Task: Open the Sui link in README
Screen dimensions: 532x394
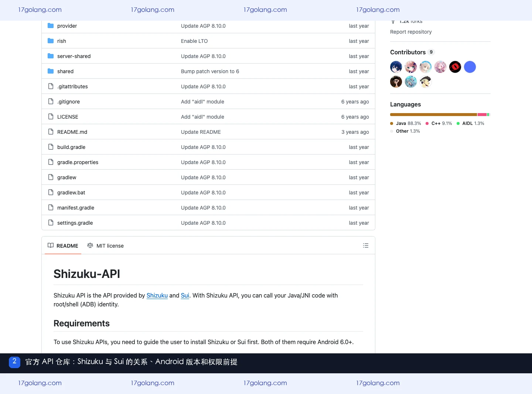Action: tap(185, 296)
